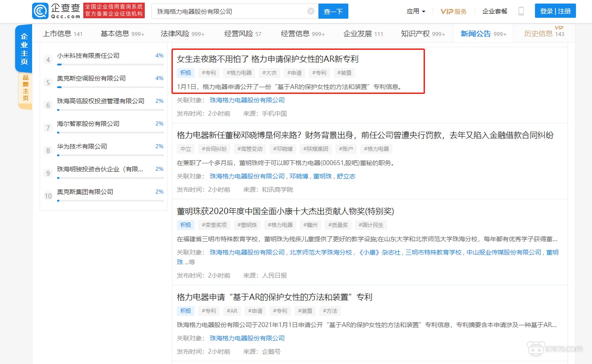The width and height of the screenshot is (592, 364).
Task: Click the #国计民生 tag
Action: click(371, 225)
